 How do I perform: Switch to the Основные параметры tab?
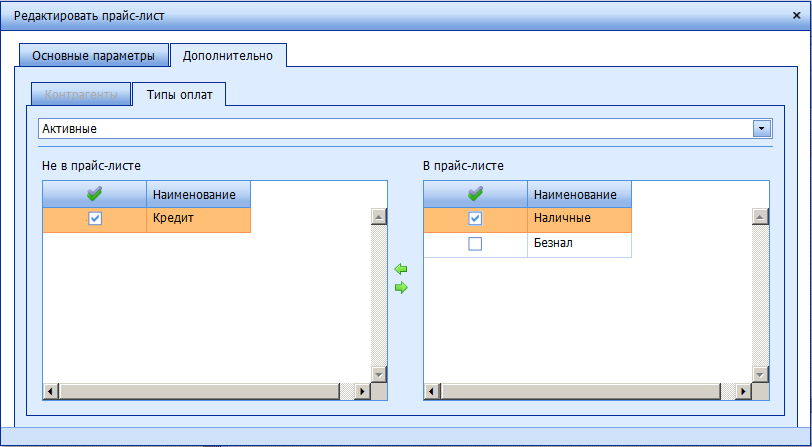pos(93,56)
